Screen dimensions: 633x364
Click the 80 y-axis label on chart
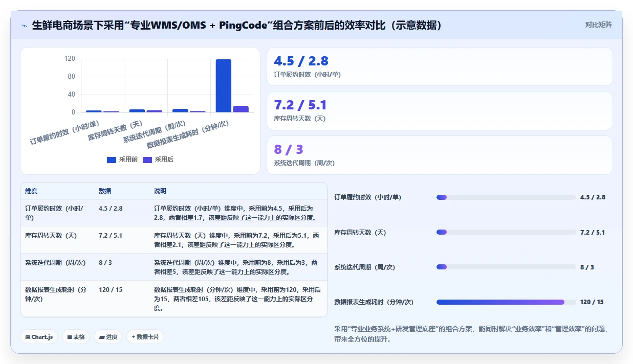click(71, 77)
